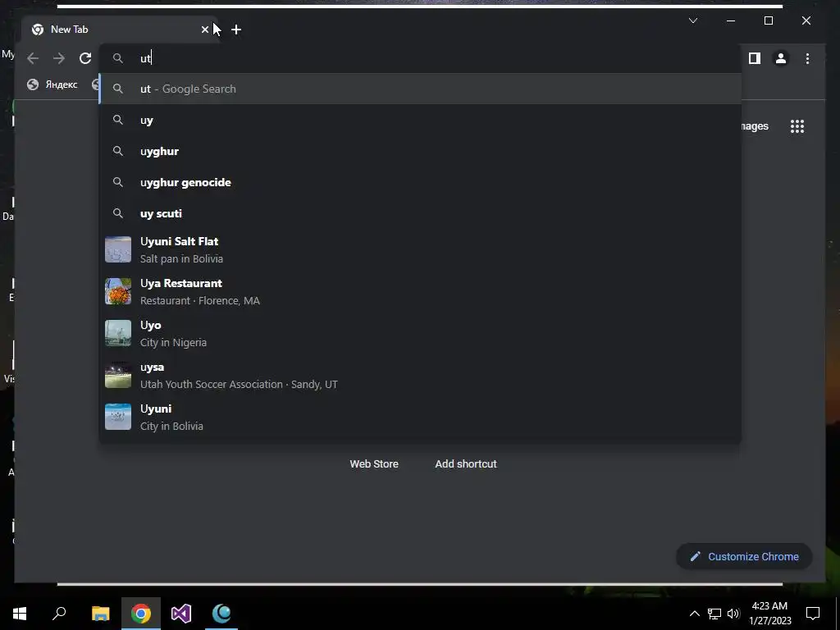Open the Яндекс bookmark

point(52,84)
